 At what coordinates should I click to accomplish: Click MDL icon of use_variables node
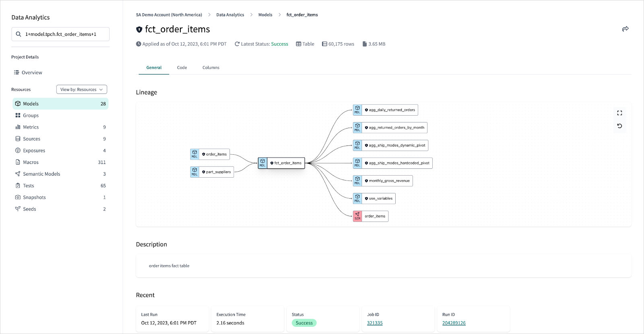coord(357,199)
